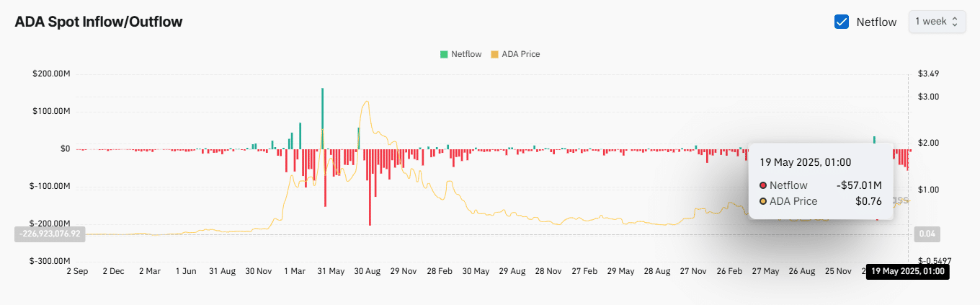Click the red Netflow dot in the tooltip
Viewport: 980px width, 305px height.
(763, 185)
